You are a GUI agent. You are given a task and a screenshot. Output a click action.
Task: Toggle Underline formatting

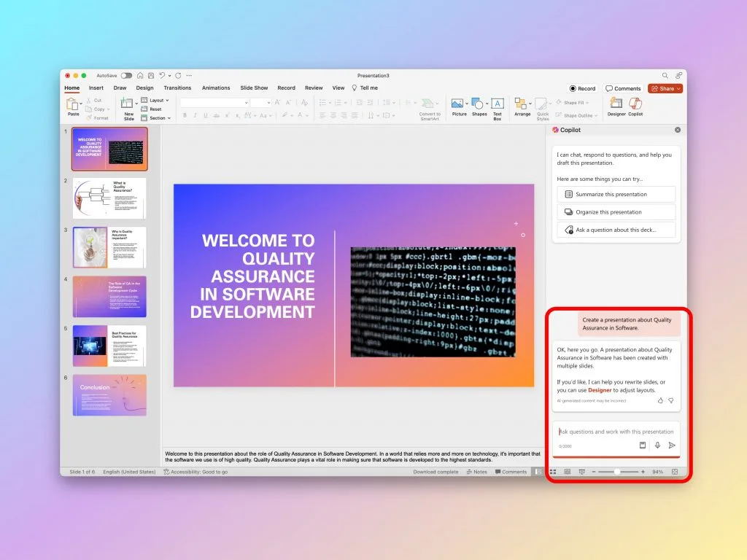[206, 115]
